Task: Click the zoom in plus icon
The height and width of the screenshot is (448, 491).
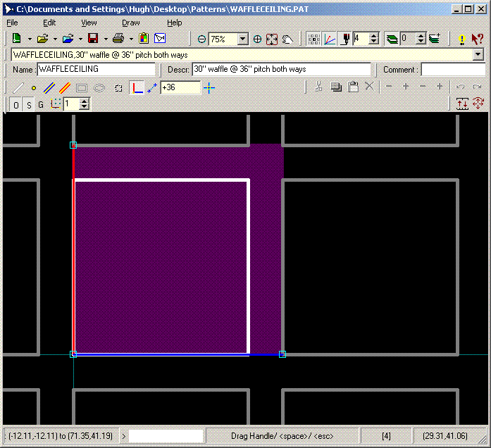Action: click(257, 39)
